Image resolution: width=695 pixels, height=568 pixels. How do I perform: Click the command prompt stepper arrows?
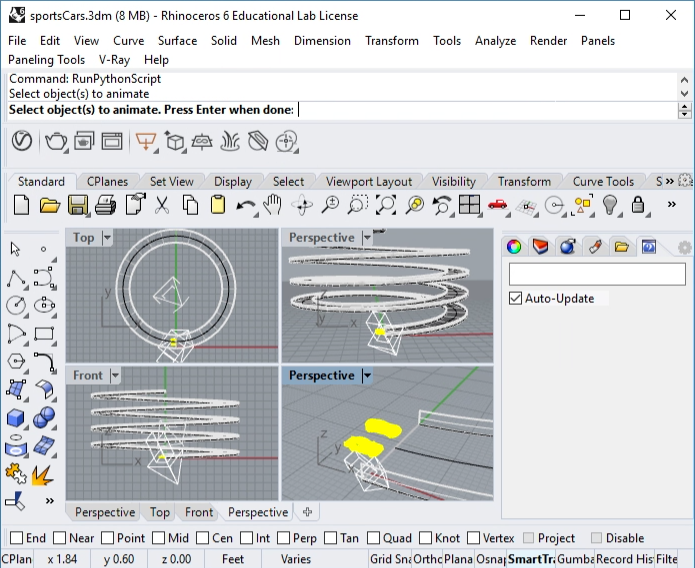tap(684, 110)
